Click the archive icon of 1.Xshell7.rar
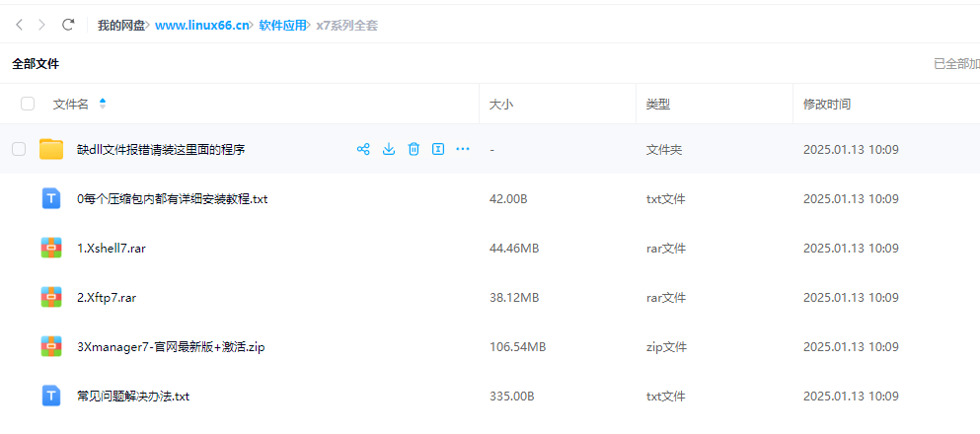The width and height of the screenshot is (980, 434). tap(51, 248)
